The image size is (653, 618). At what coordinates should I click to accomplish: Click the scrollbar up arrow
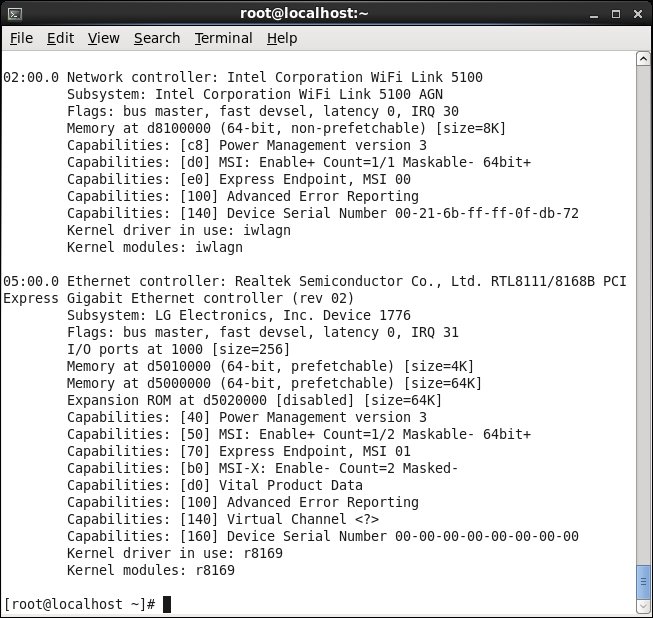pyautogui.click(x=643, y=59)
